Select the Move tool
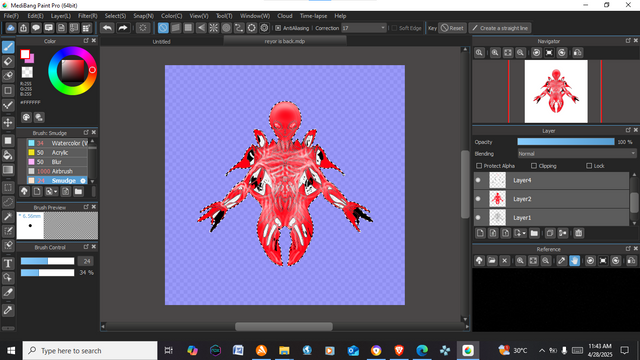 click(x=8, y=122)
